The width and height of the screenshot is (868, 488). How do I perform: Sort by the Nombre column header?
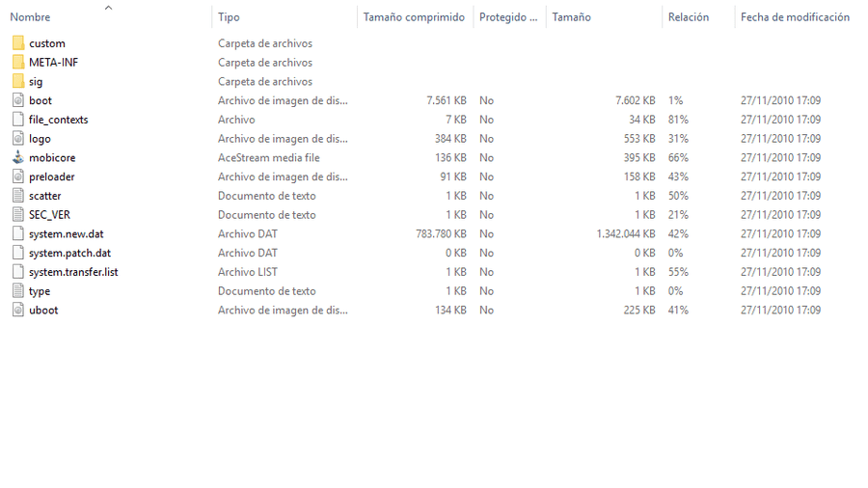point(30,17)
